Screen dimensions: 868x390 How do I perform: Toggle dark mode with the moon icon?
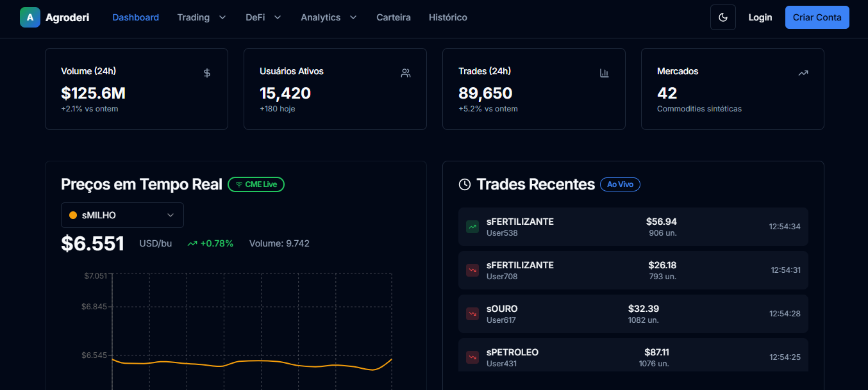point(722,17)
